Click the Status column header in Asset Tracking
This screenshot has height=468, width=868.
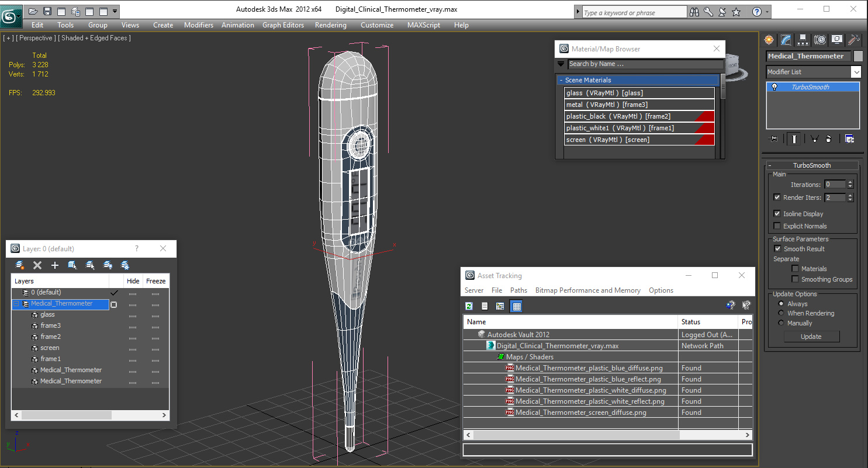(x=708, y=322)
